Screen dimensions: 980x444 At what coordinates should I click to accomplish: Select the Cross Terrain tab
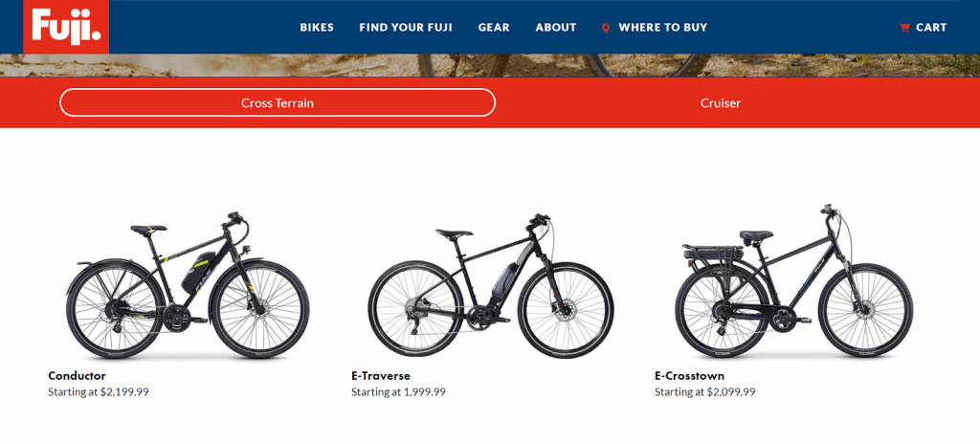click(x=278, y=102)
